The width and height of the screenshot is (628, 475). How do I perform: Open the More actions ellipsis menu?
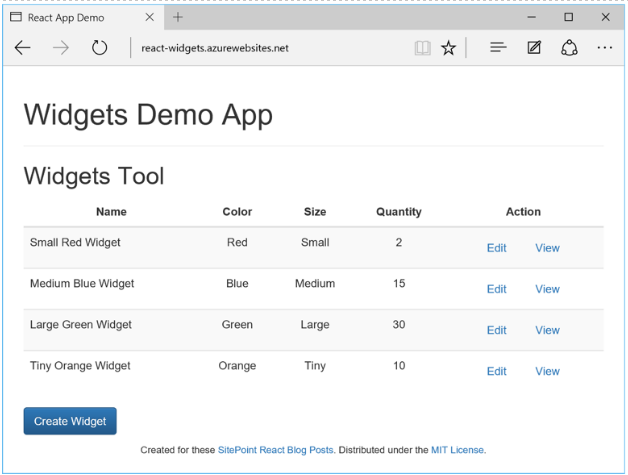(x=605, y=48)
